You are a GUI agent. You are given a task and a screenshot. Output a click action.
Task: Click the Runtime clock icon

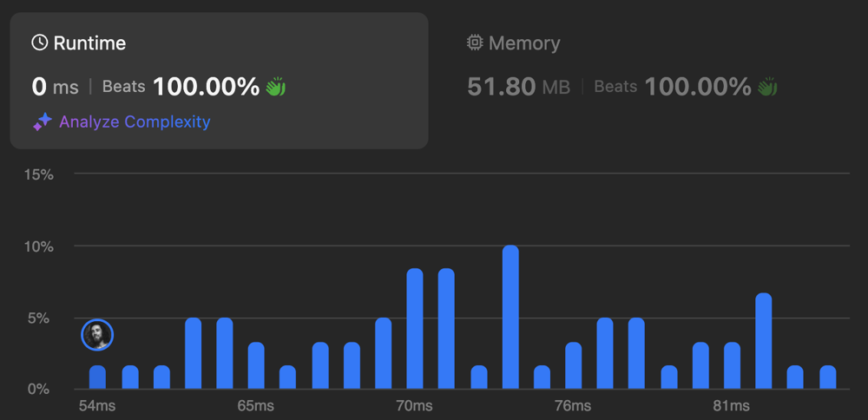(x=39, y=43)
